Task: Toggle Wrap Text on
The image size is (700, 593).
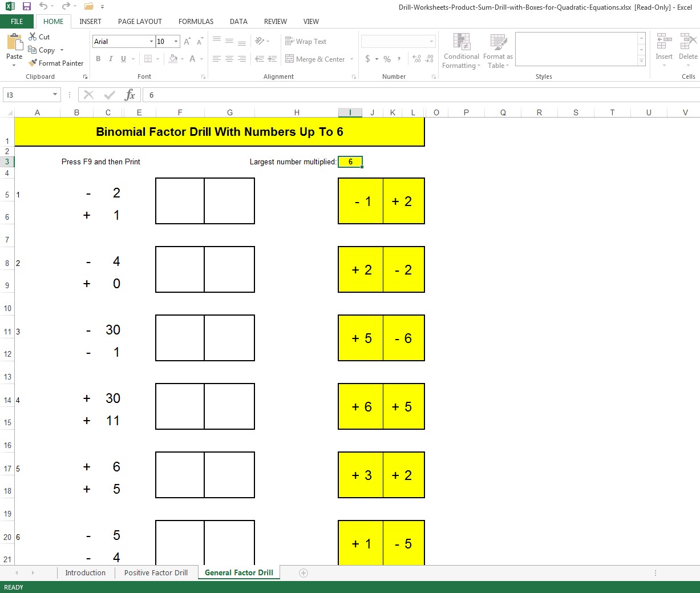Action: tap(306, 42)
